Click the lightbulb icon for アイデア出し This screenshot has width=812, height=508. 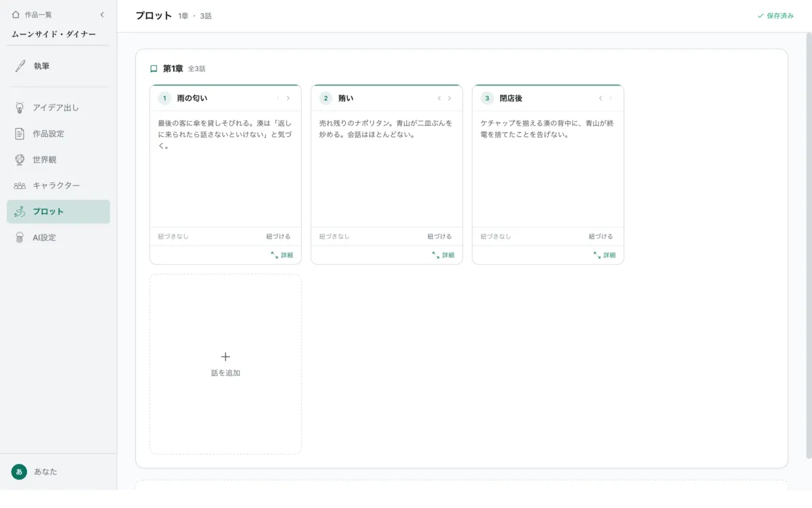[20, 108]
